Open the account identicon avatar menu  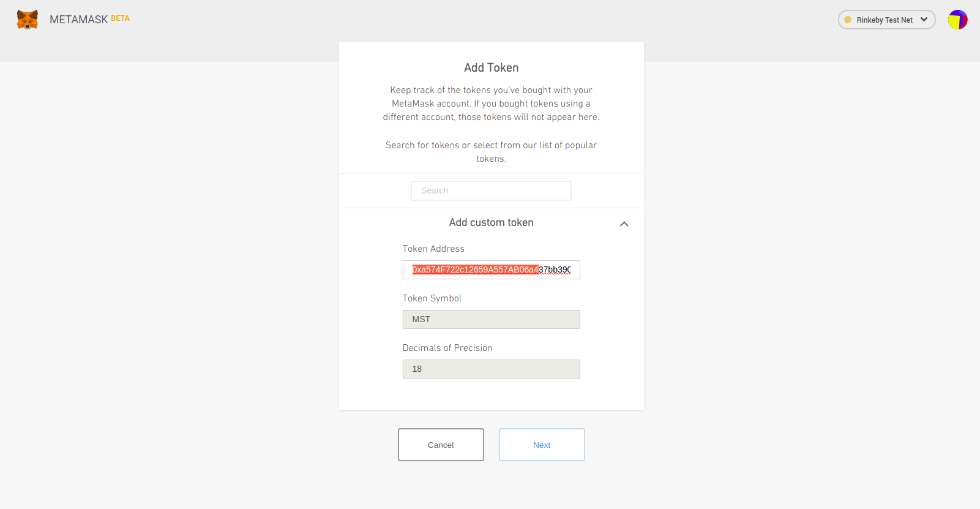click(x=957, y=20)
